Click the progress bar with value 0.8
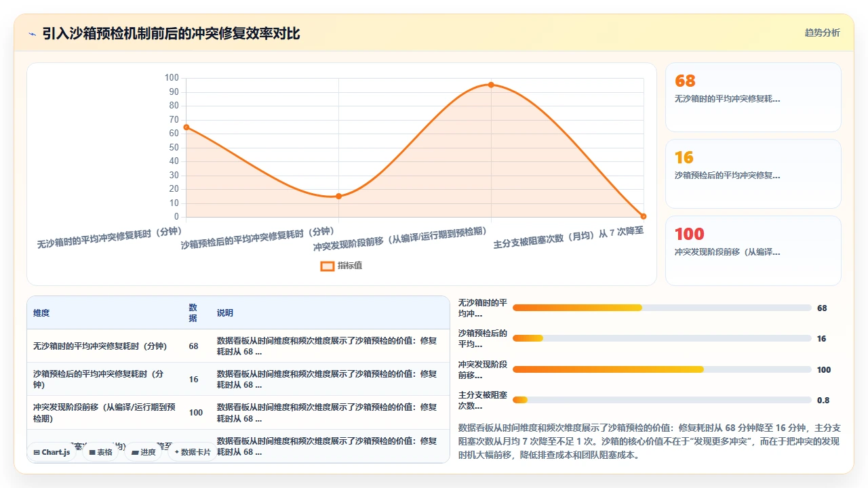Image resolution: width=868 pixels, height=488 pixels. click(662, 400)
